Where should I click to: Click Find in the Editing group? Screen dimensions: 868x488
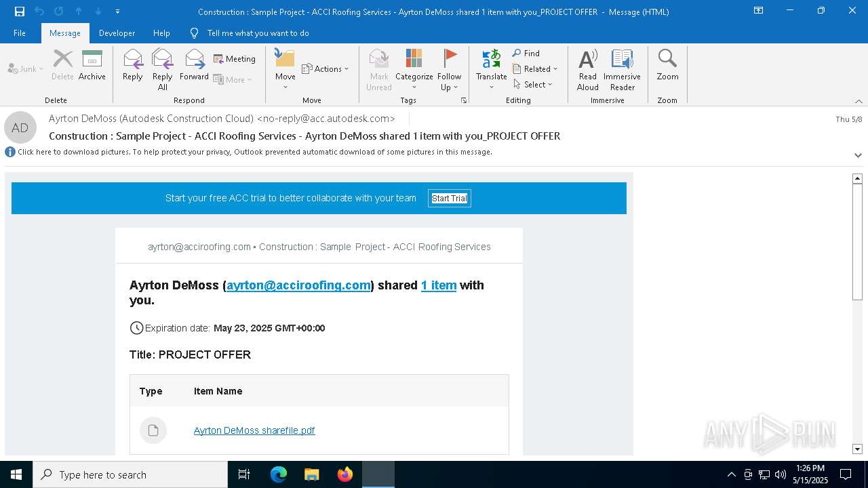[x=526, y=53]
